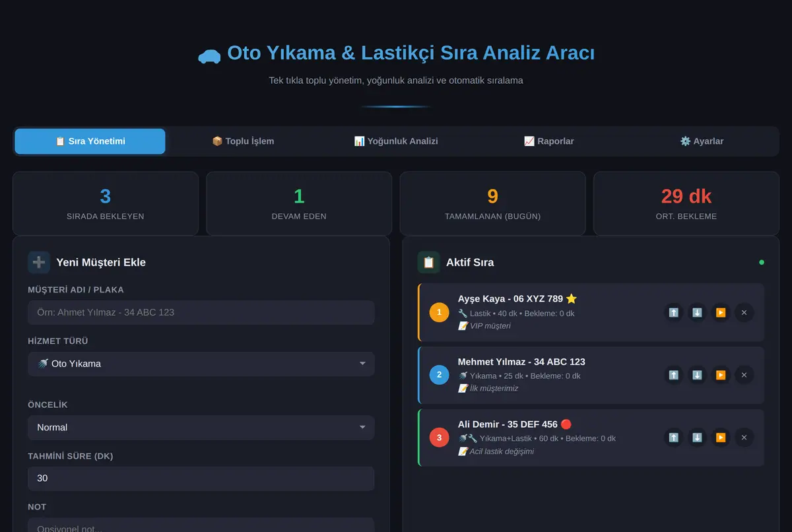Image resolution: width=792 pixels, height=532 pixels.
Task: Start service for Ali Demir
Action: [721, 438]
